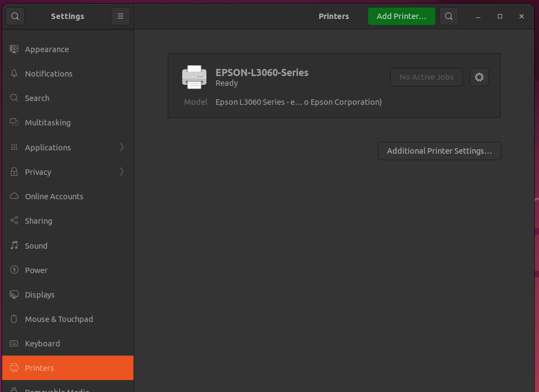The width and height of the screenshot is (539, 392).
Task: Go to Notifications settings
Action: pyautogui.click(x=68, y=74)
